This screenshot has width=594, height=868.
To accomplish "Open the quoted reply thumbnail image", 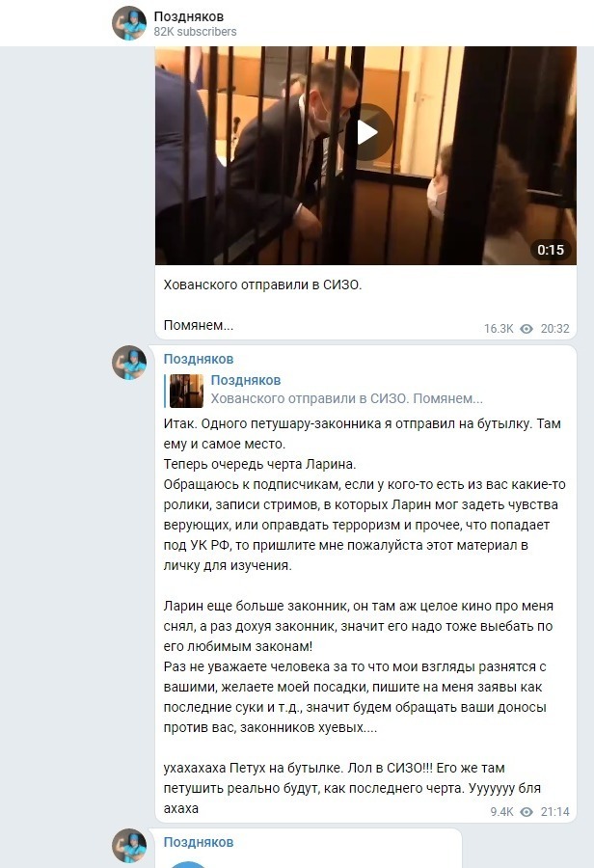I will pos(186,391).
